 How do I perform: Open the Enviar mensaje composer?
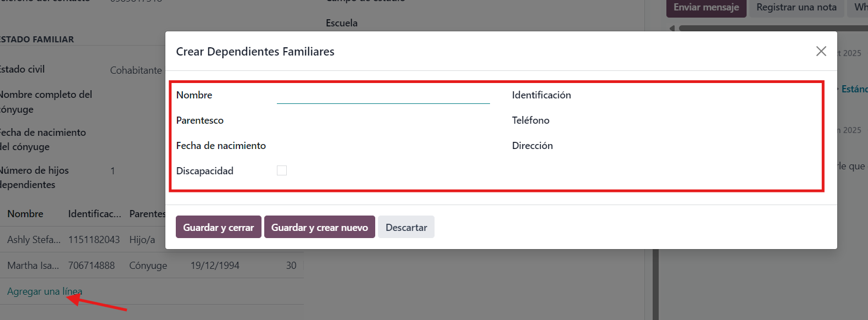706,8
